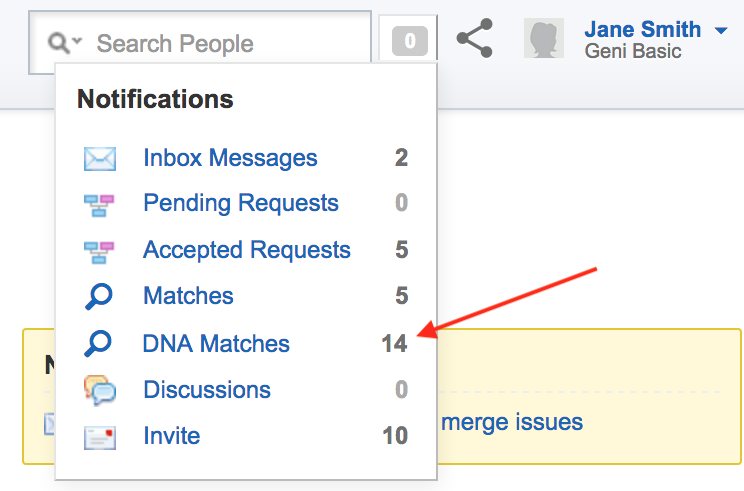This screenshot has height=491, width=744.
Task: Click the Invite envelope icon
Action: 100,437
